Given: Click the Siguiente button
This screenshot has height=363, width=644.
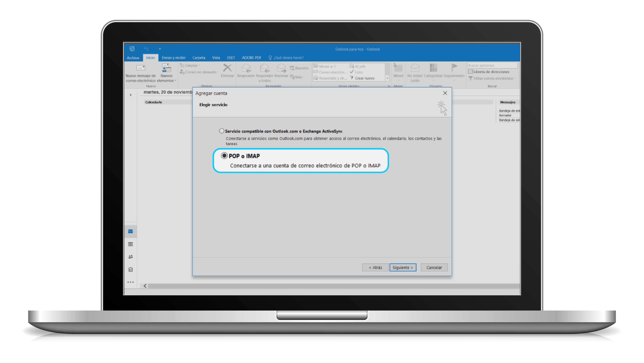Looking at the screenshot, I should [403, 267].
